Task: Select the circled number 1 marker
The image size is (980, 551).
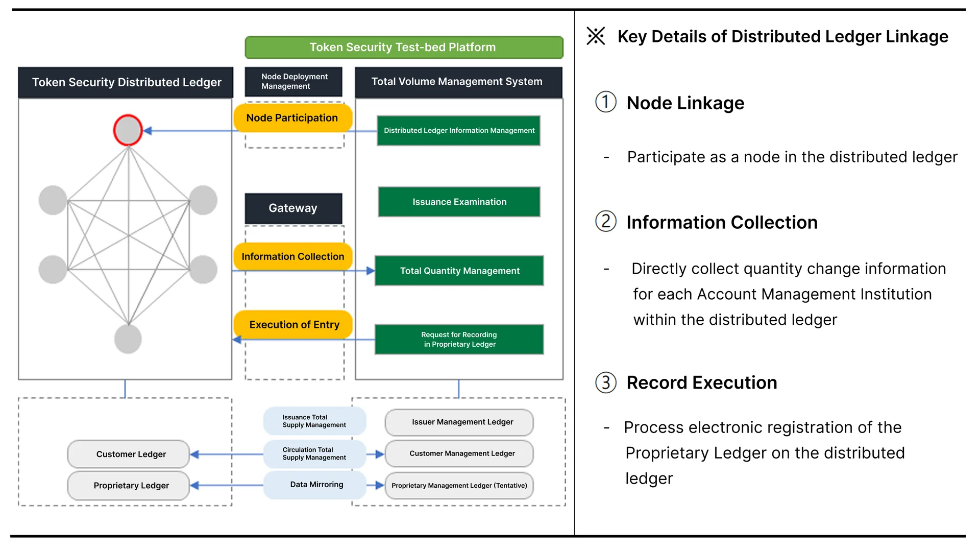Action: coord(606,102)
